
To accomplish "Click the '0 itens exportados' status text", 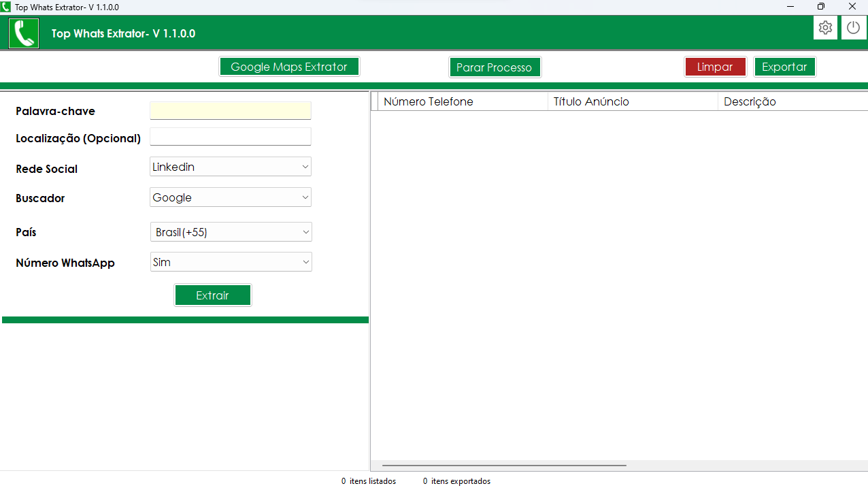I will pyautogui.click(x=456, y=481).
